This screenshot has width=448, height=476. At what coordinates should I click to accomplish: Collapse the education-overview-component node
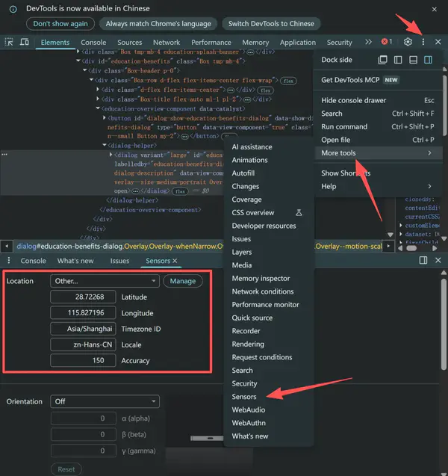click(x=98, y=108)
